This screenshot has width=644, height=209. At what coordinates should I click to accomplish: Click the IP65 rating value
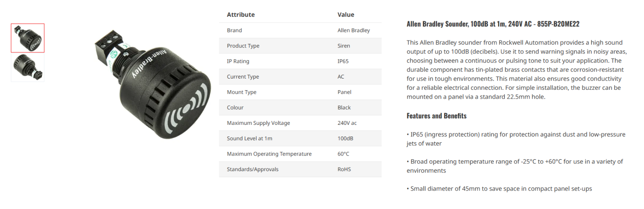coord(343,61)
